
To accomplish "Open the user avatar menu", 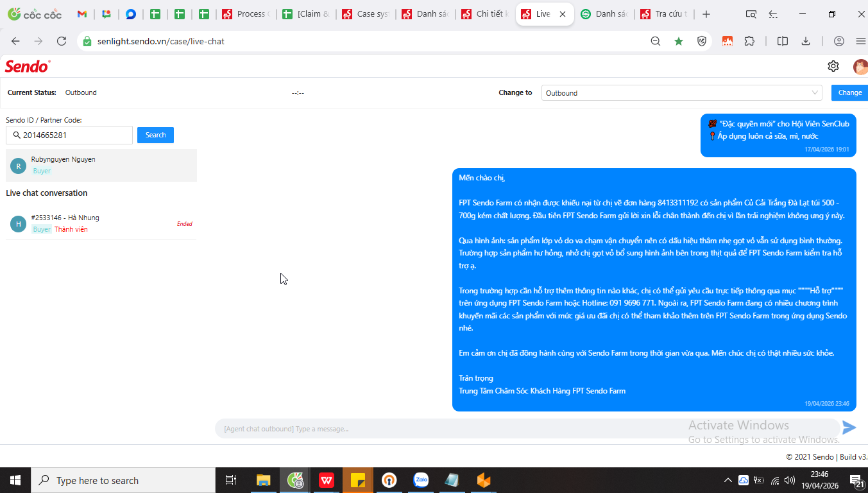I will coord(860,66).
